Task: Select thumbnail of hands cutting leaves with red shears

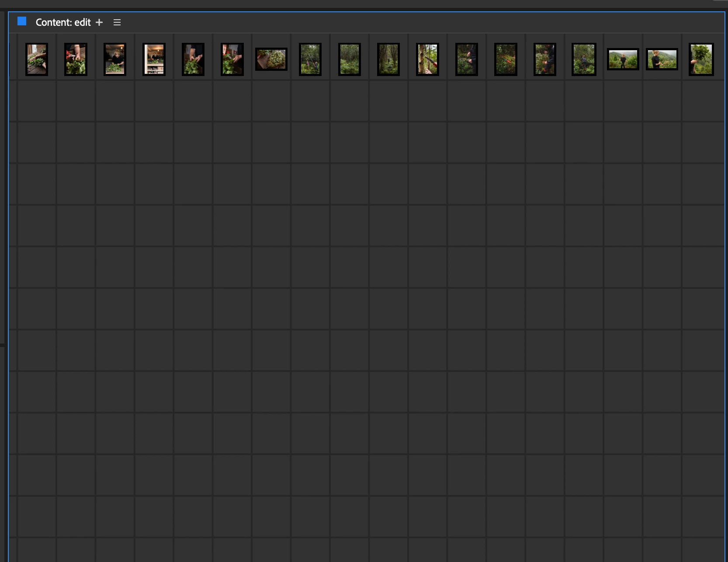Action: [232, 59]
